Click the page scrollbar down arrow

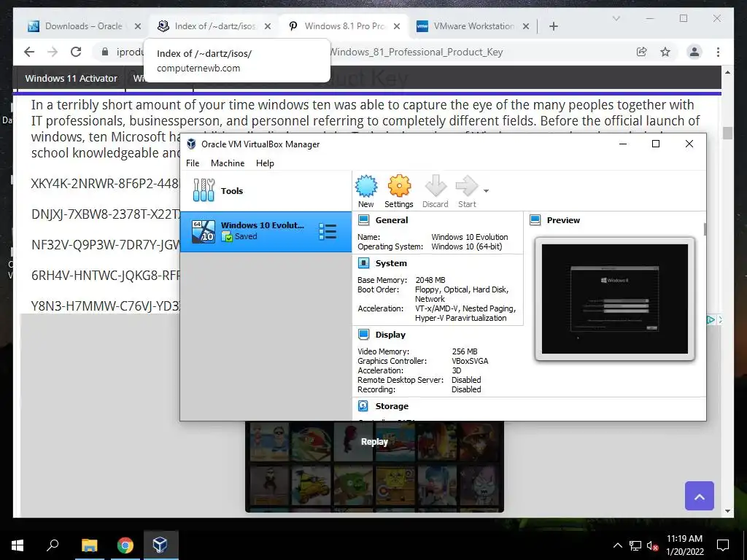727,511
